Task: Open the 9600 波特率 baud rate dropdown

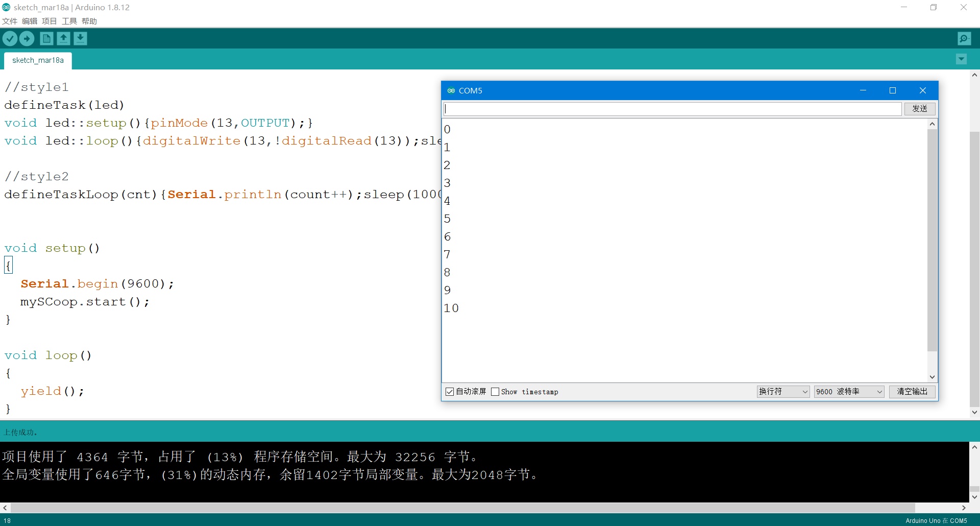Action: click(848, 391)
